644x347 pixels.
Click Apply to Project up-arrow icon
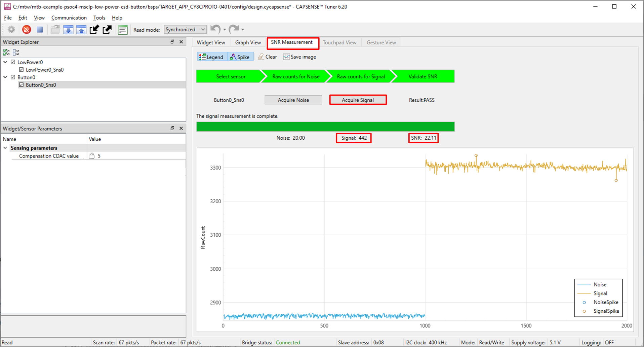81,30
